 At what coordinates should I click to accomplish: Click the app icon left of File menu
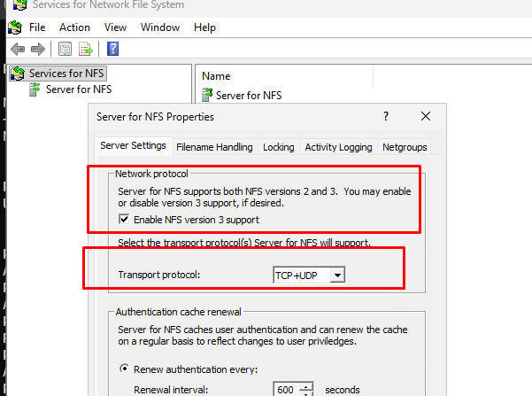(15, 27)
